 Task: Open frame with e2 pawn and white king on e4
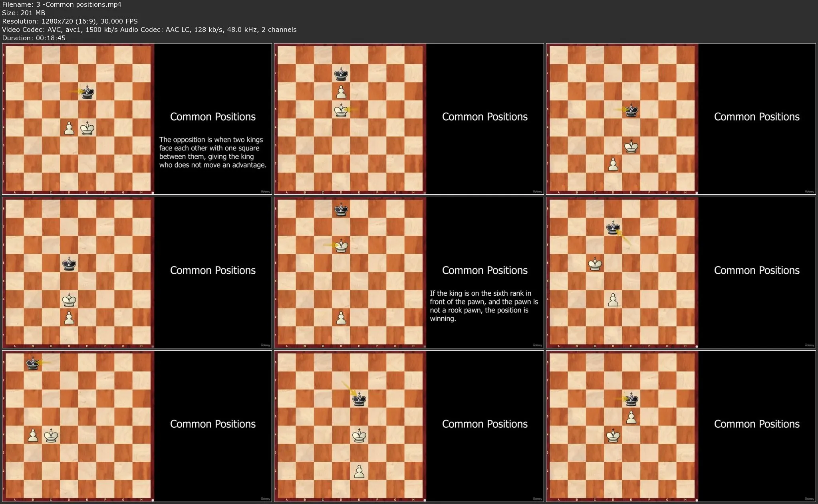point(409,426)
